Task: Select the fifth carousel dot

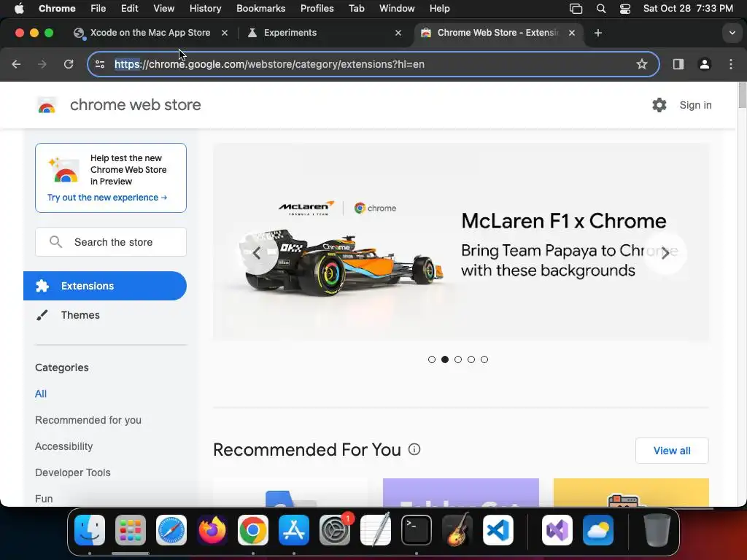Action: (x=484, y=359)
